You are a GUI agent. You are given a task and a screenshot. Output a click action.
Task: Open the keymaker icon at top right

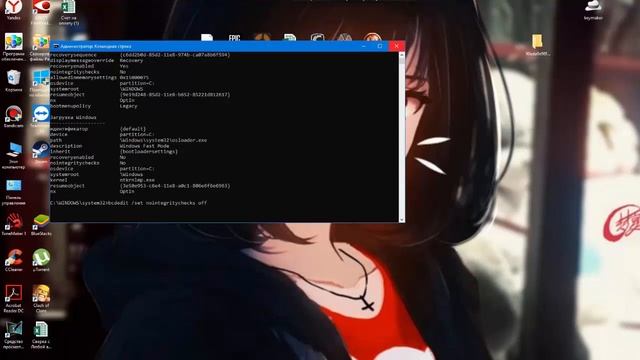pyautogui.click(x=593, y=10)
